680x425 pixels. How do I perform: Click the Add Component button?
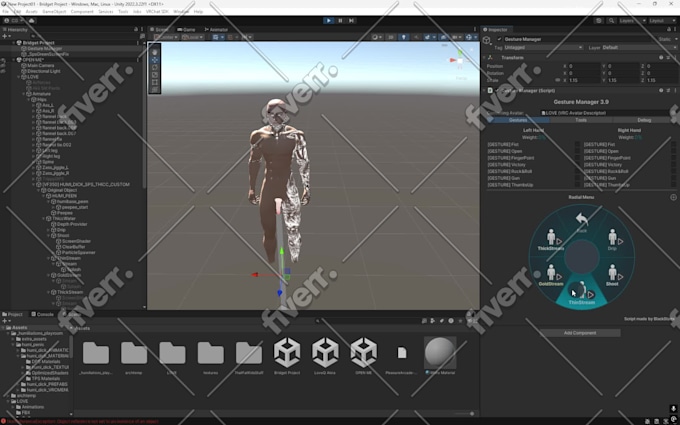(x=580, y=333)
